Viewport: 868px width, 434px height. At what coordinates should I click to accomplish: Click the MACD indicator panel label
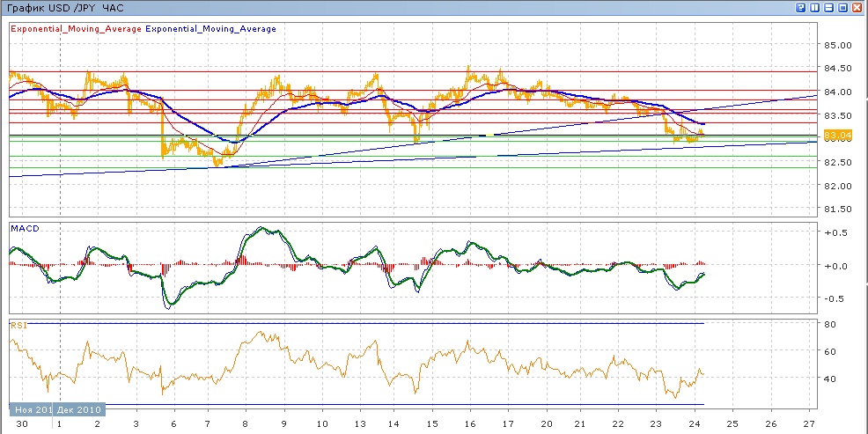click(25, 229)
